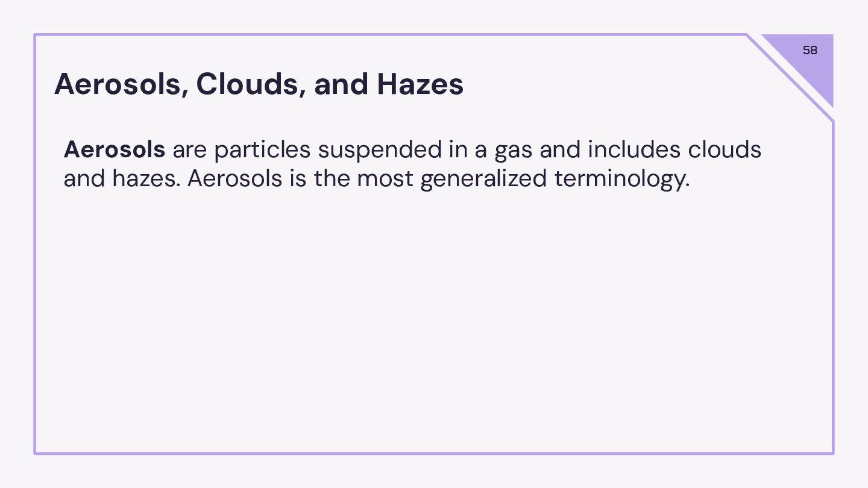
Task: Click the non-bold "Aerosols" in the second body line
Action: coord(234,178)
